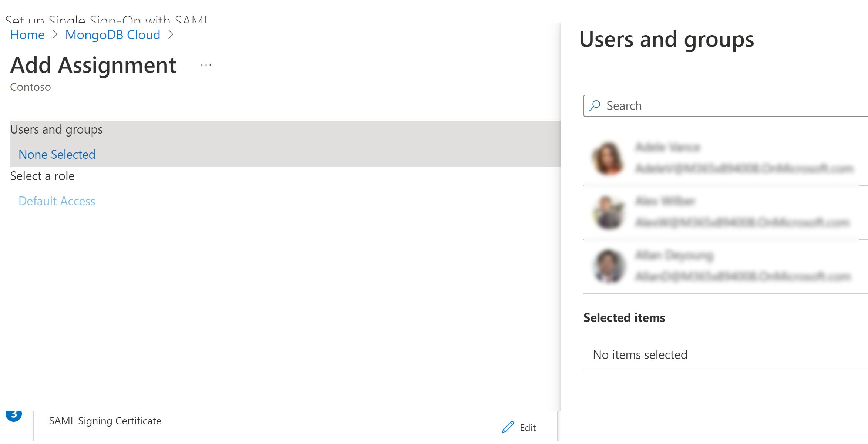Select the third user's profile picture

pyautogui.click(x=608, y=266)
